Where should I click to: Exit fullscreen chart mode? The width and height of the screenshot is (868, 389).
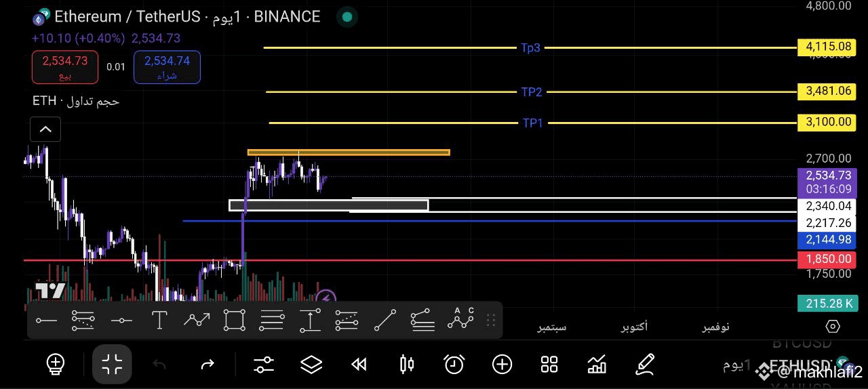pos(112,365)
